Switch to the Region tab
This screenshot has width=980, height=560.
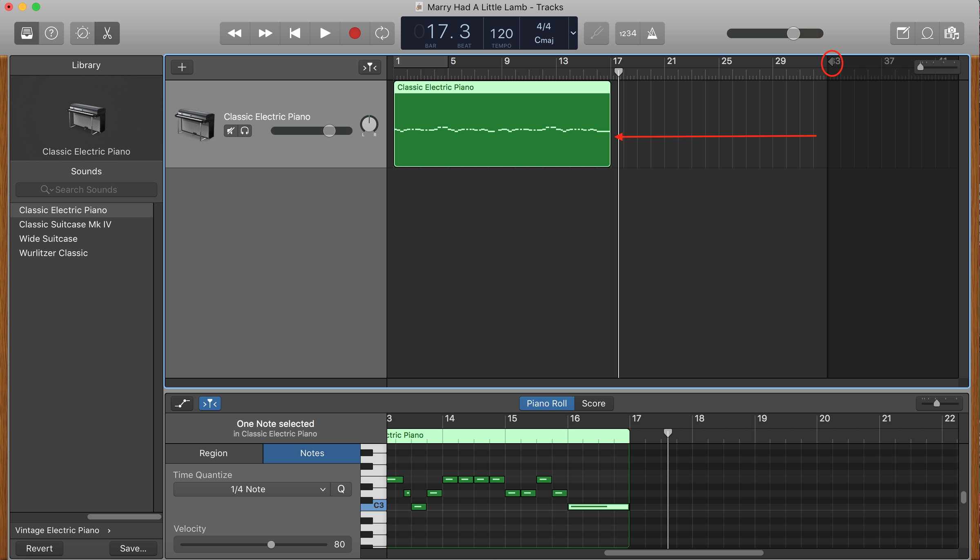coord(214,453)
